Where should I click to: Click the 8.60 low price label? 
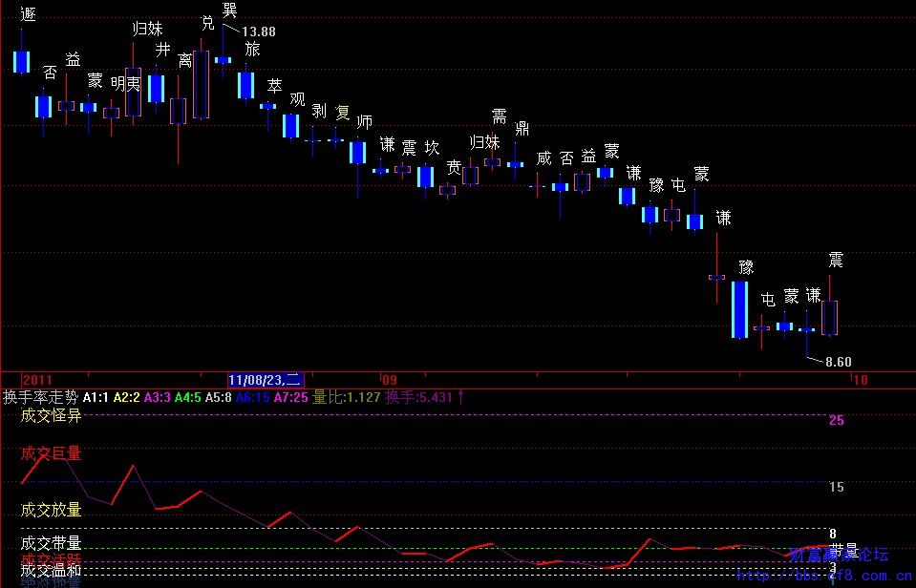[838, 363]
